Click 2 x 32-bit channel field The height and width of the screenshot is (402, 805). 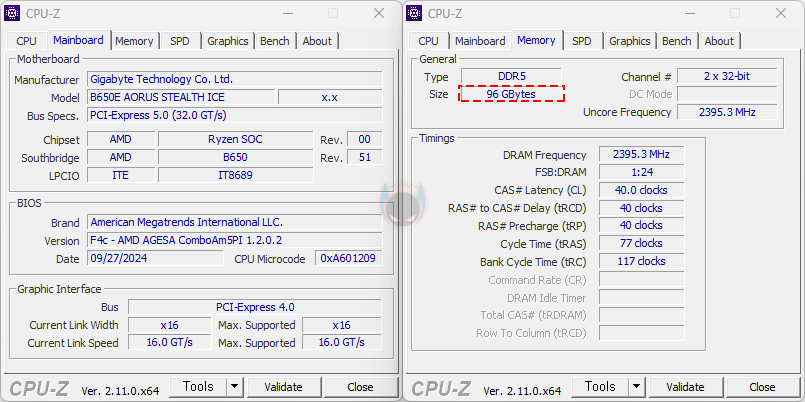pos(727,76)
